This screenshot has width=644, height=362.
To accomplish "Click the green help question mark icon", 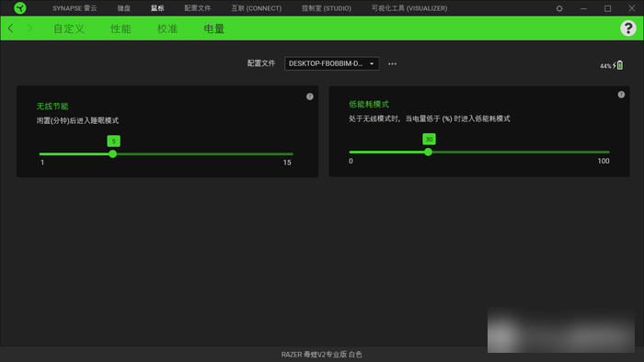I will tap(628, 28).
